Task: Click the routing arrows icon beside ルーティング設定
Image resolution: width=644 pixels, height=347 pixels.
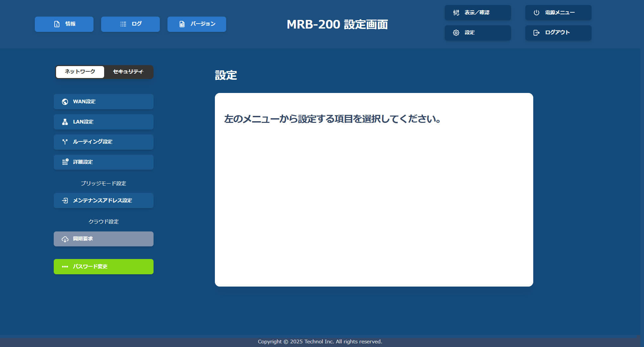Action: tap(65, 142)
